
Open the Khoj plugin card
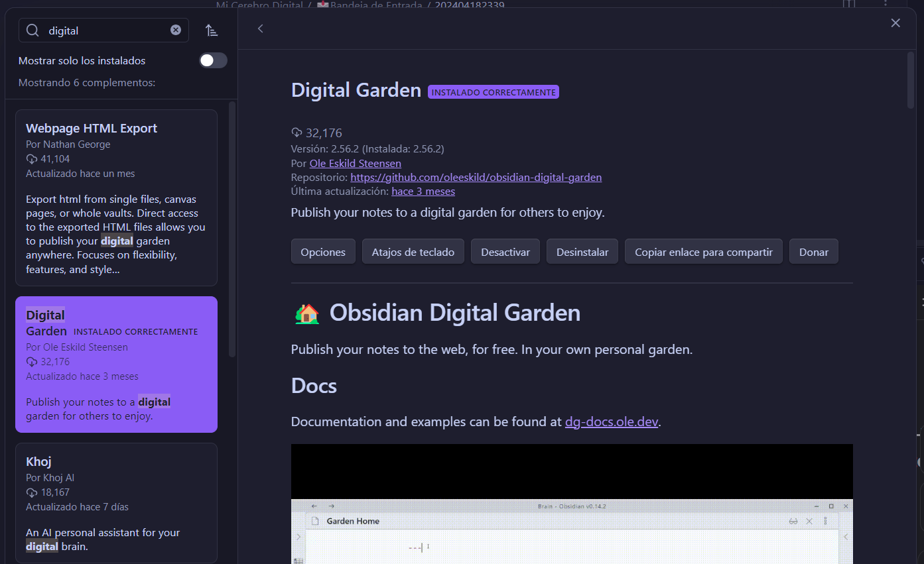pos(116,503)
